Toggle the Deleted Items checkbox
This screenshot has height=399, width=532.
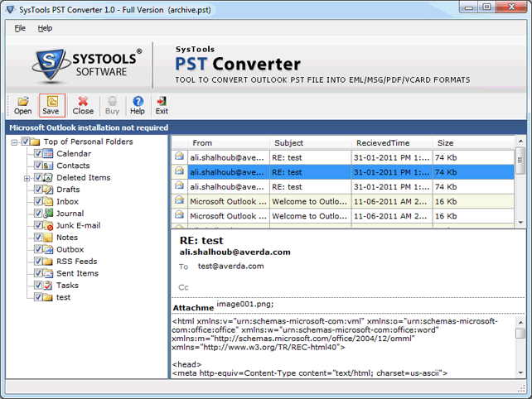[x=38, y=177]
